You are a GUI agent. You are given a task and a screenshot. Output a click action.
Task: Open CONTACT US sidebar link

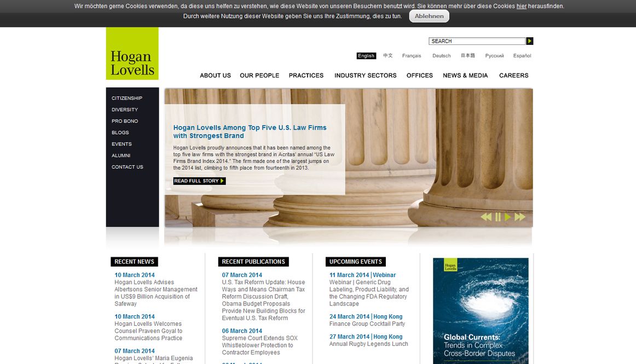[128, 167]
